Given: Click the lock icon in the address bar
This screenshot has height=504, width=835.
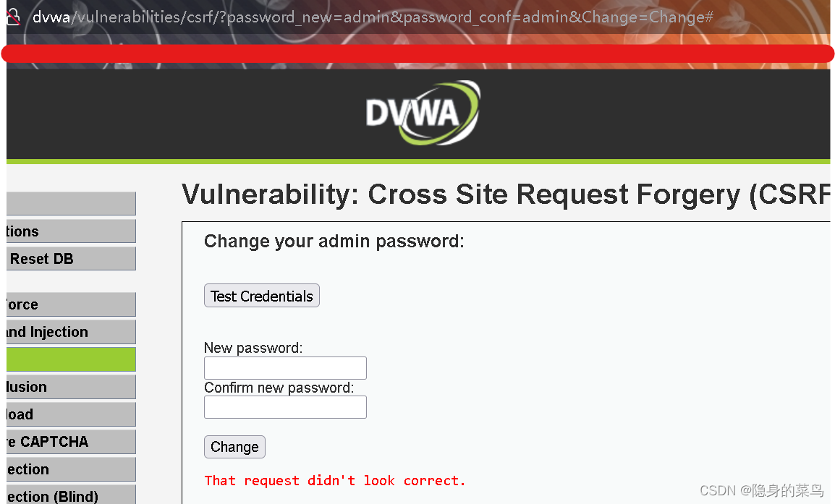Looking at the screenshot, I should point(12,17).
